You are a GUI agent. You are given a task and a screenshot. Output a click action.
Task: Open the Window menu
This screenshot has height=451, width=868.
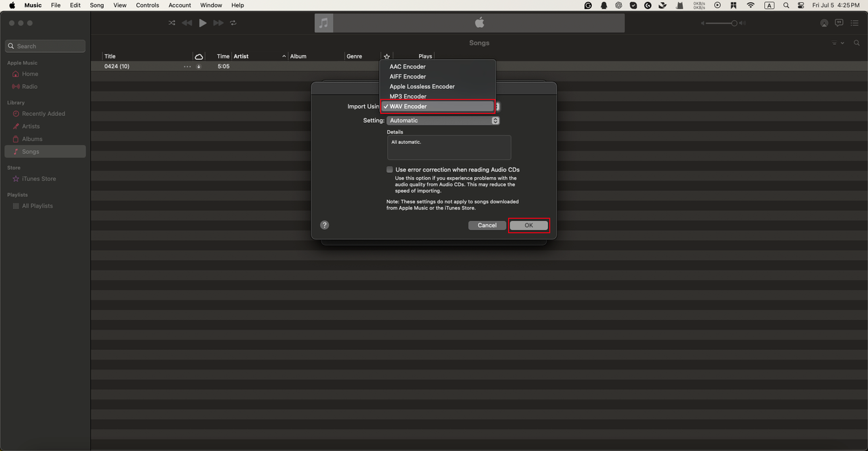(211, 5)
